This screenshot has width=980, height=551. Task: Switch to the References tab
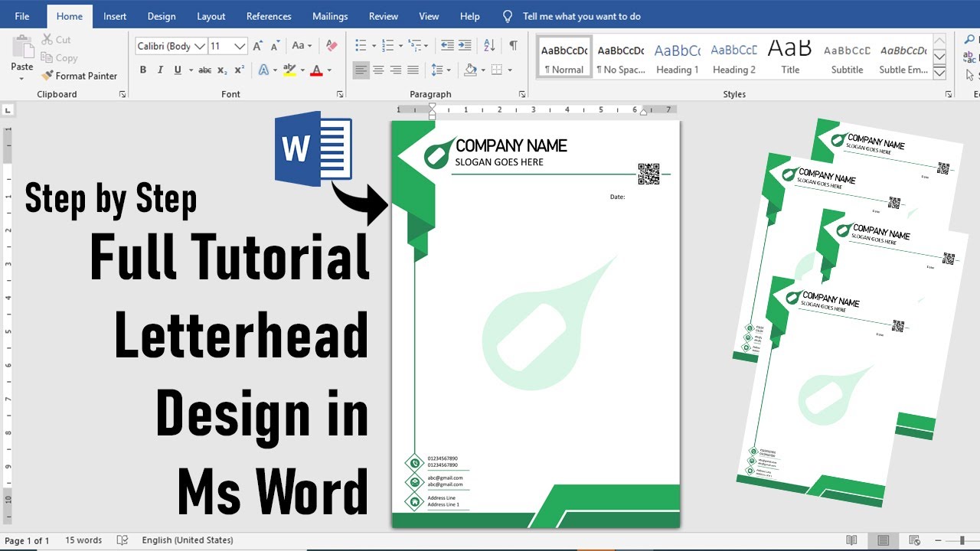269,16
